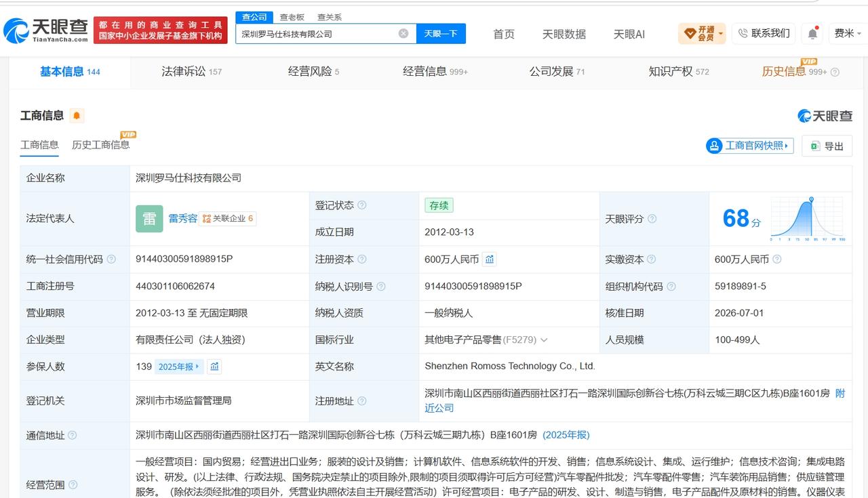Switch to the 历史信息 tab

point(783,72)
